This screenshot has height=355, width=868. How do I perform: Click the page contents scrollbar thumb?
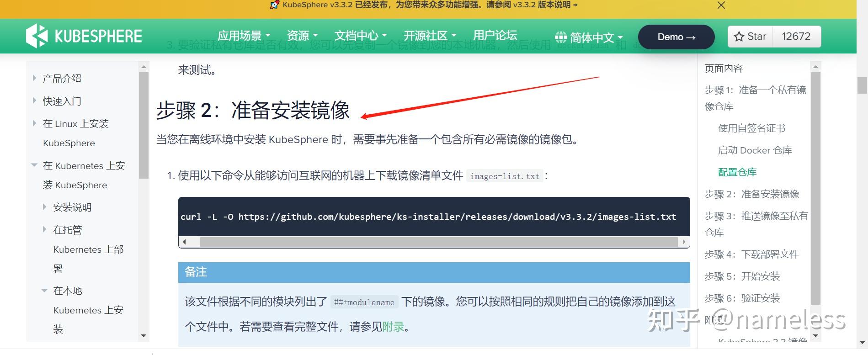[x=815, y=188]
